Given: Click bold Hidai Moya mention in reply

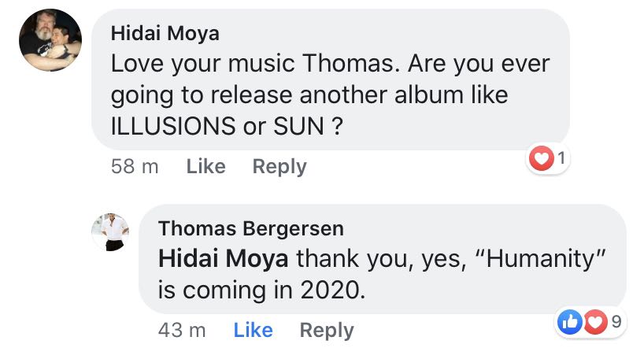Looking at the screenshot, I should 223,258.
